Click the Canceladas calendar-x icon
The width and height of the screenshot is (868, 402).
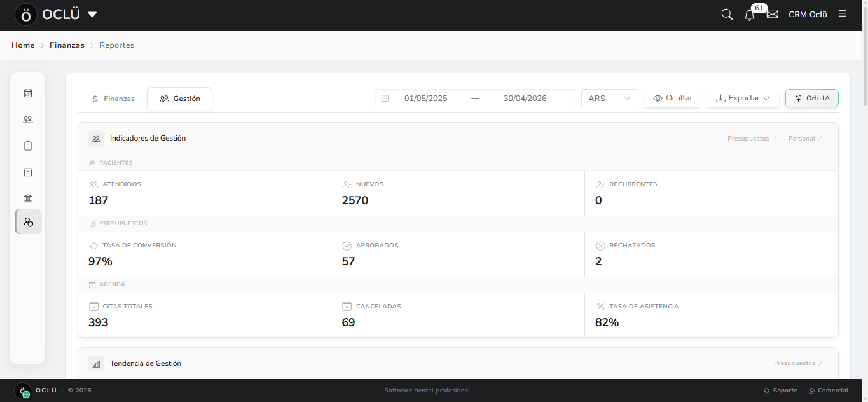click(347, 307)
